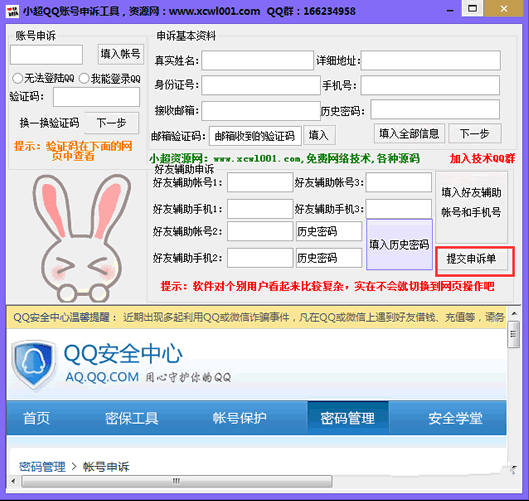Click the QQ安全中心 title text
Image resolution: width=529 pixels, height=501 pixels.
123,354
